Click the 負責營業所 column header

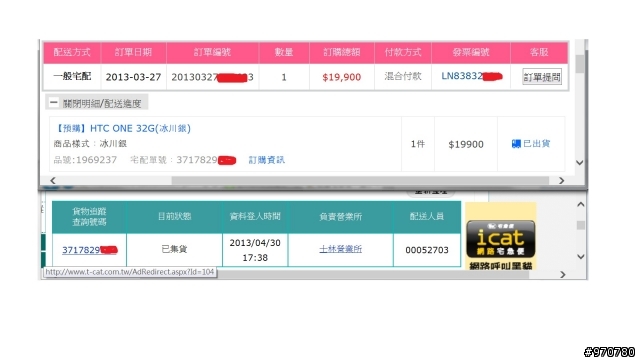(x=340, y=216)
